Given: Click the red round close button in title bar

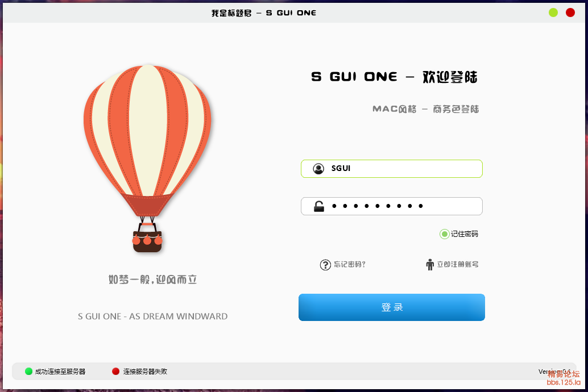Looking at the screenshot, I should [x=570, y=12].
